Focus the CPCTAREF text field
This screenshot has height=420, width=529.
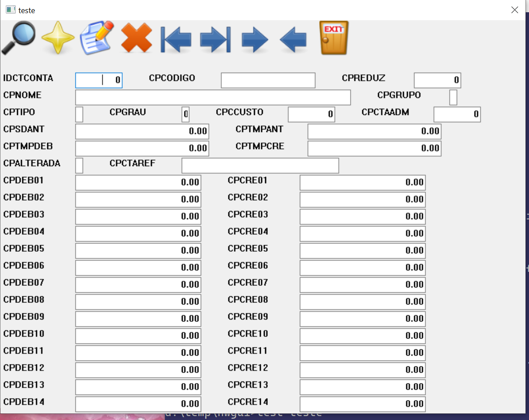tap(260, 166)
